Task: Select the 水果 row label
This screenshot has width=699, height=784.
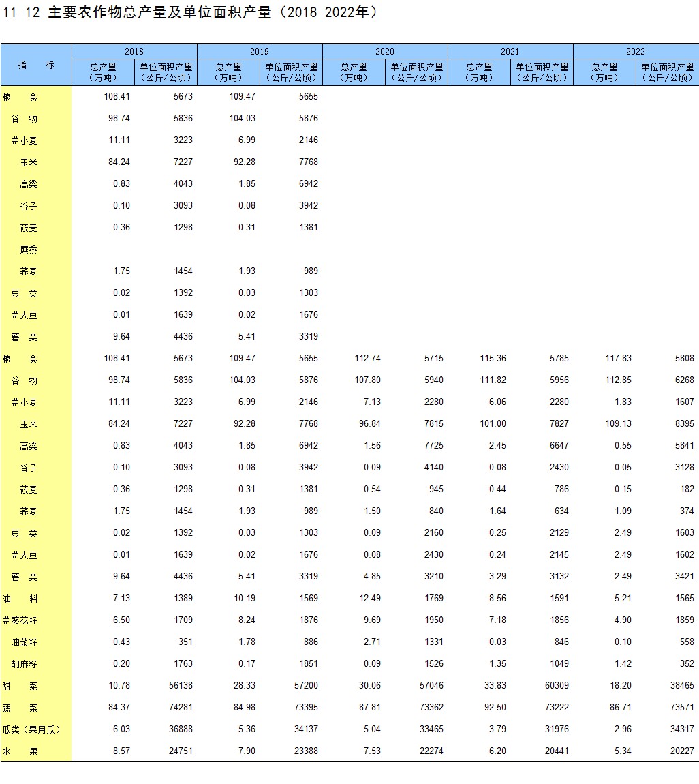Action: click(x=20, y=751)
